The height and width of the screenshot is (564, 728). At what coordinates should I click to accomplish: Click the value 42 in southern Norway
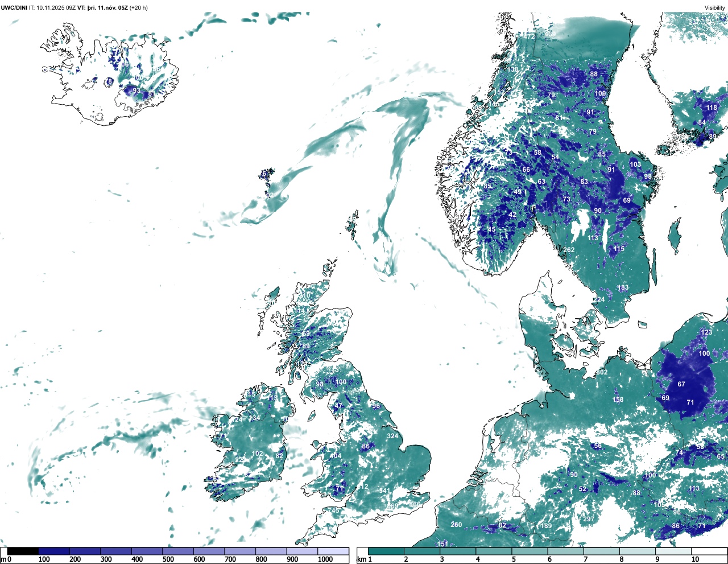[512, 215]
